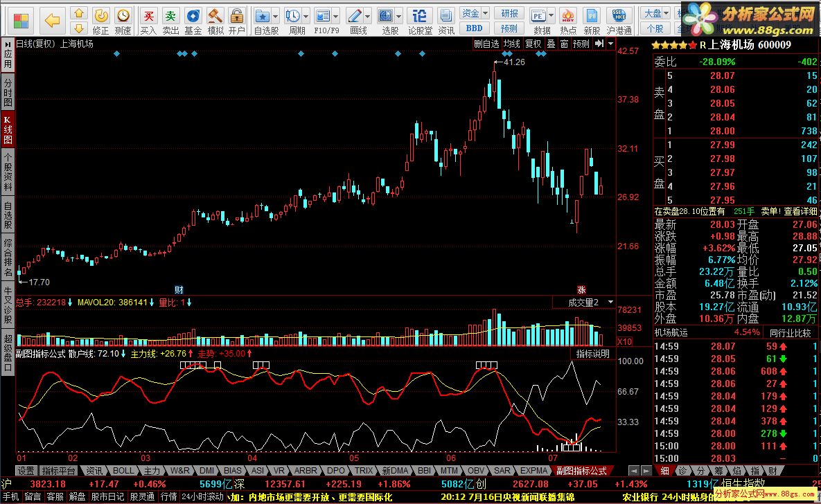Open the chart header dropdown arrow
The width and height of the screenshot is (821, 504).
coord(610,44)
